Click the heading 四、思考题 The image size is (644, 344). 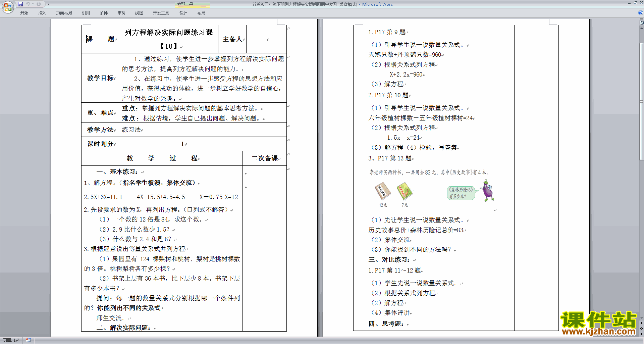[x=386, y=324]
